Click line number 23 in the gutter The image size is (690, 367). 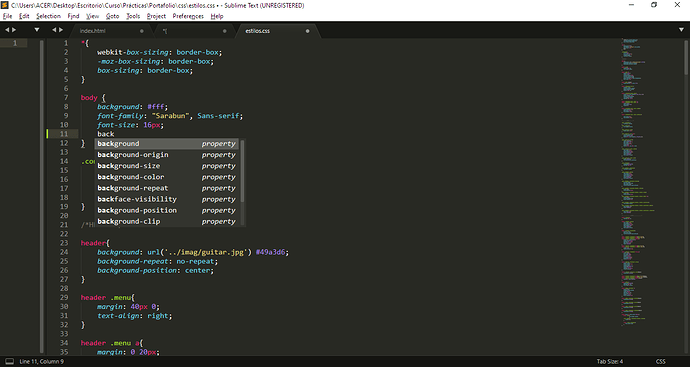pos(64,243)
